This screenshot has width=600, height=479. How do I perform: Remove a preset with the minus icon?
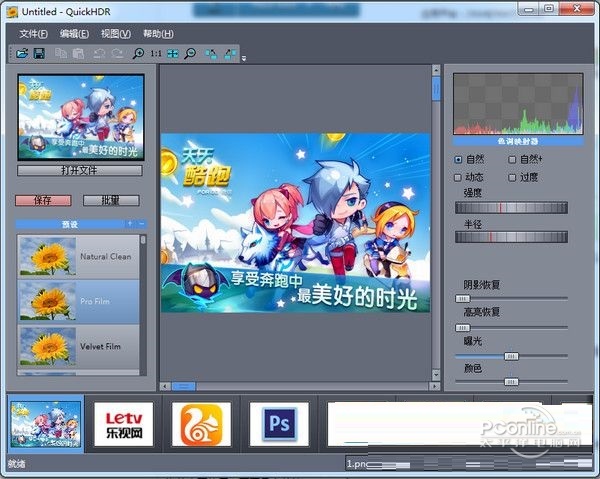(x=141, y=224)
